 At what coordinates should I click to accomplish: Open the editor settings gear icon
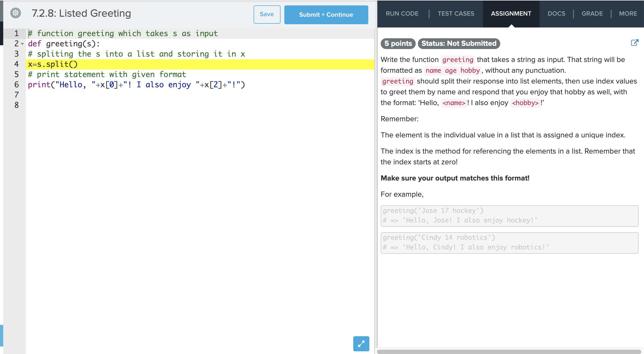16,13
